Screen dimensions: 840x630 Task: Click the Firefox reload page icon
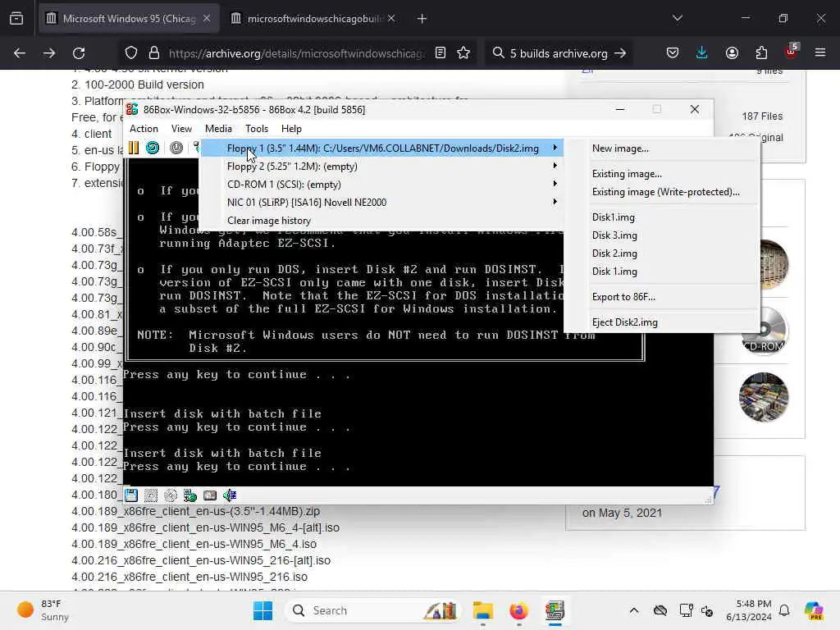[x=79, y=53]
